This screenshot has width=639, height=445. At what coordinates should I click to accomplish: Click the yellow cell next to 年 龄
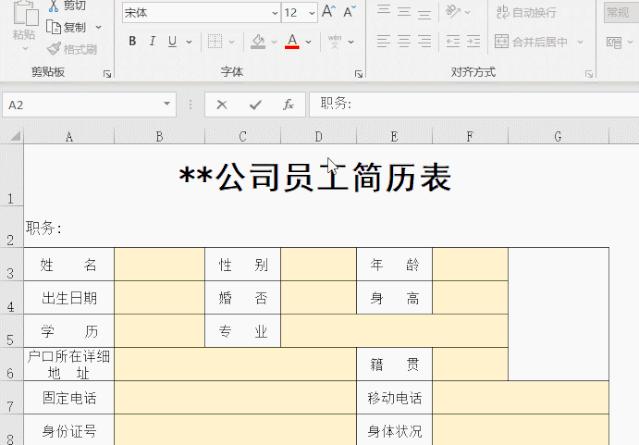tap(470, 264)
